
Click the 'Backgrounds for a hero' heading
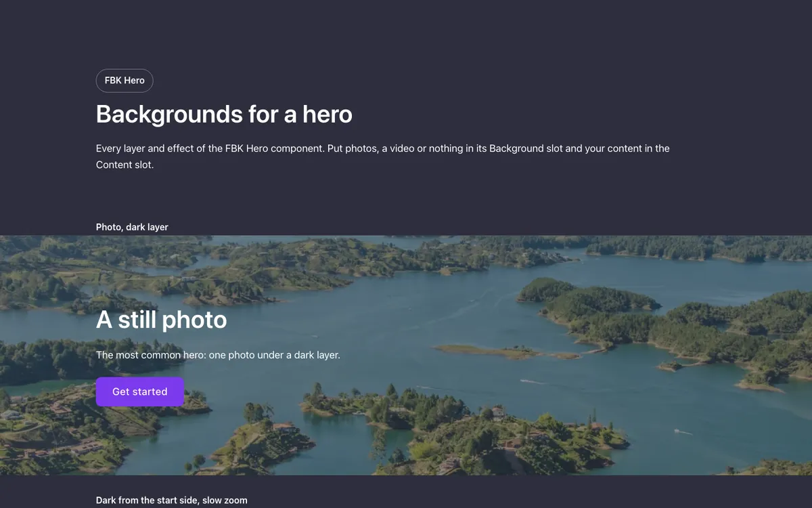224,114
